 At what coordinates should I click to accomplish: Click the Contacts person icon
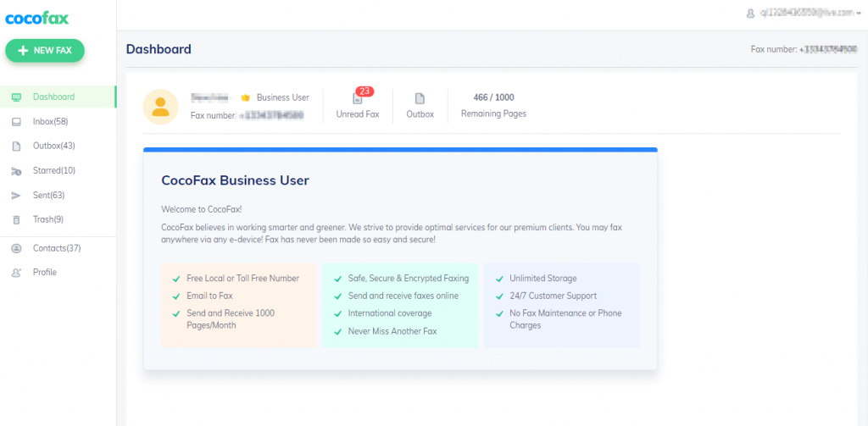pyautogui.click(x=16, y=248)
